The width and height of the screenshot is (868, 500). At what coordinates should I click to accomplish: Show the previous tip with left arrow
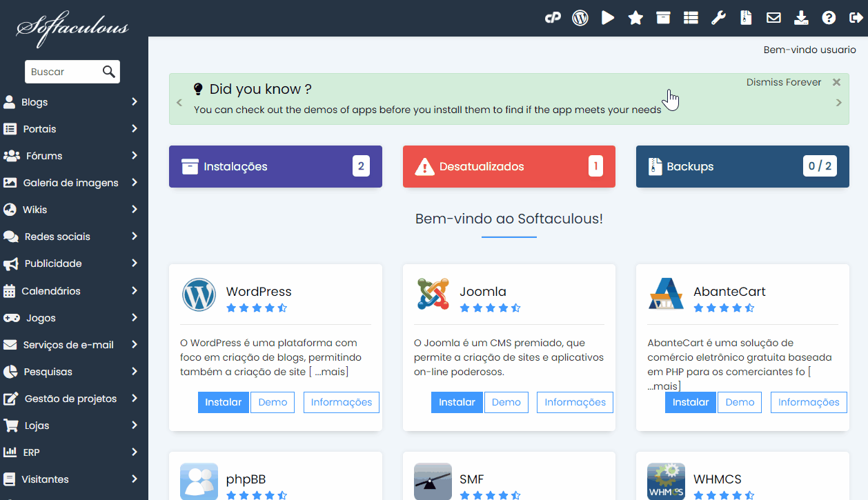pyautogui.click(x=179, y=103)
